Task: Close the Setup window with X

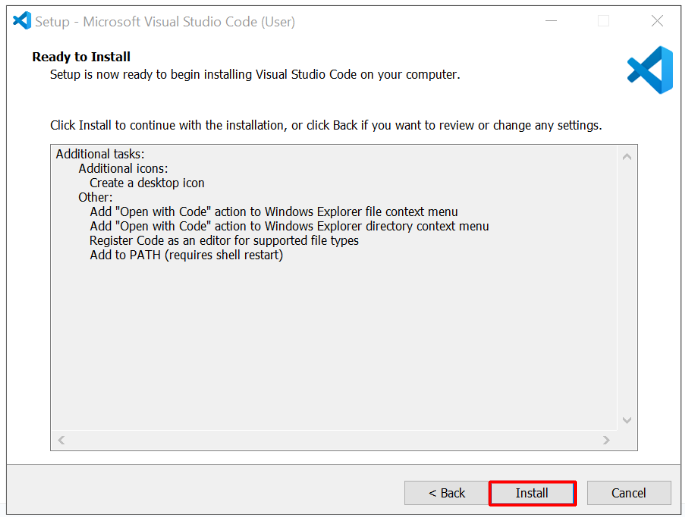Action: point(656,21)
